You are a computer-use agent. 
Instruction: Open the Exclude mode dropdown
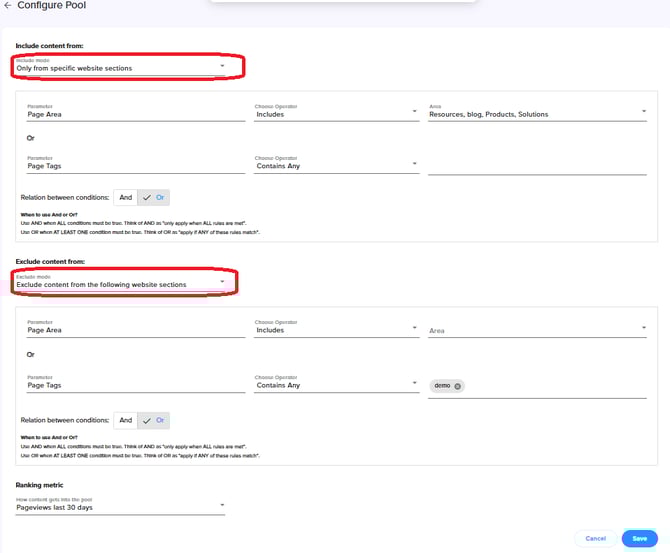tap(125, 283)
